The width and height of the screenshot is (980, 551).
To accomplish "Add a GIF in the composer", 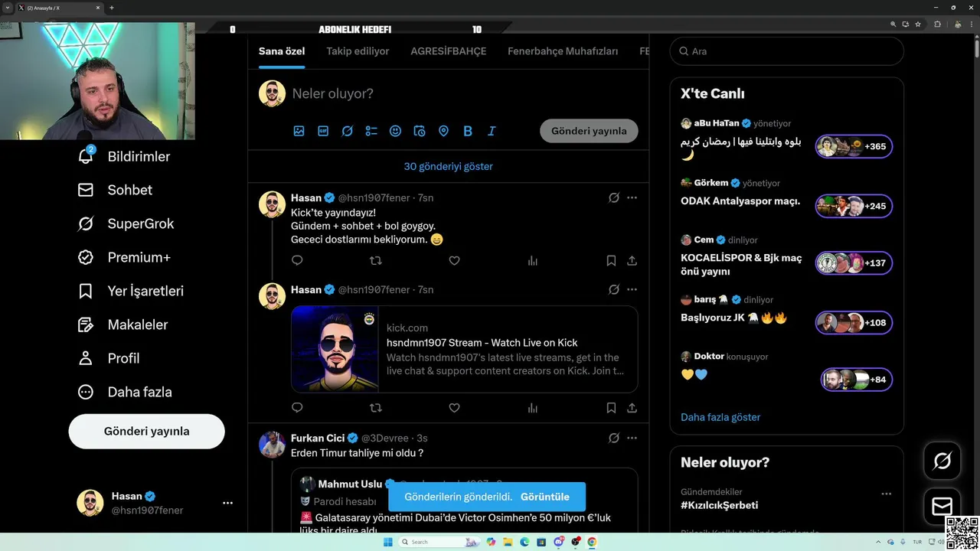I will point(323,131).
